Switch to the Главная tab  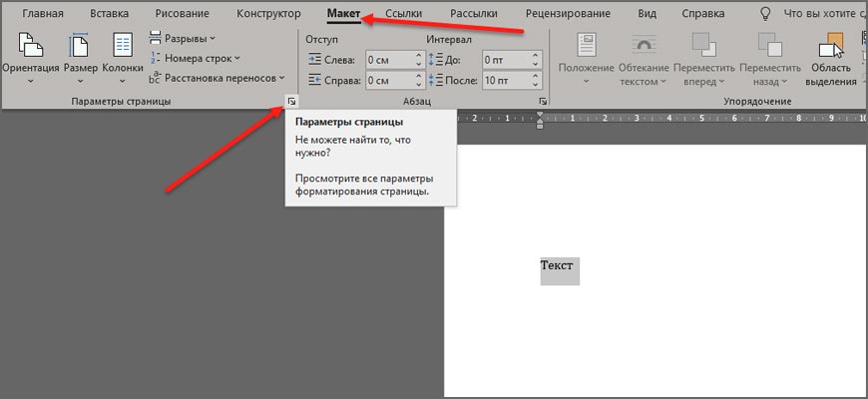[43, 15]
